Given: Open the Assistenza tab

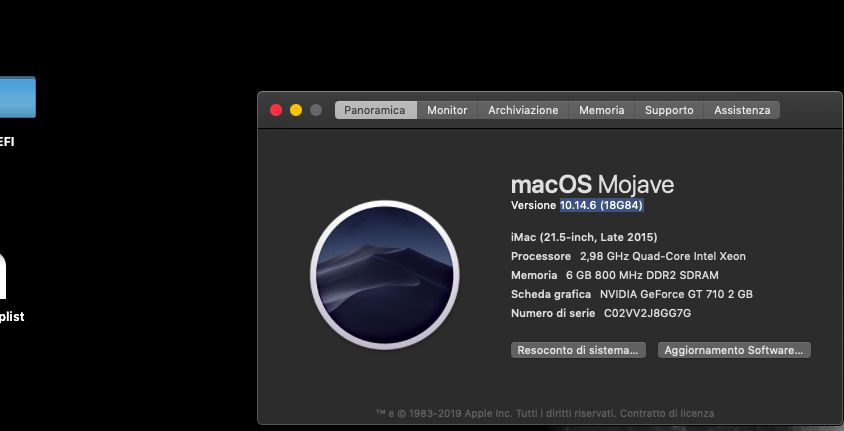Looking at the screenshot, I should 742,110.
